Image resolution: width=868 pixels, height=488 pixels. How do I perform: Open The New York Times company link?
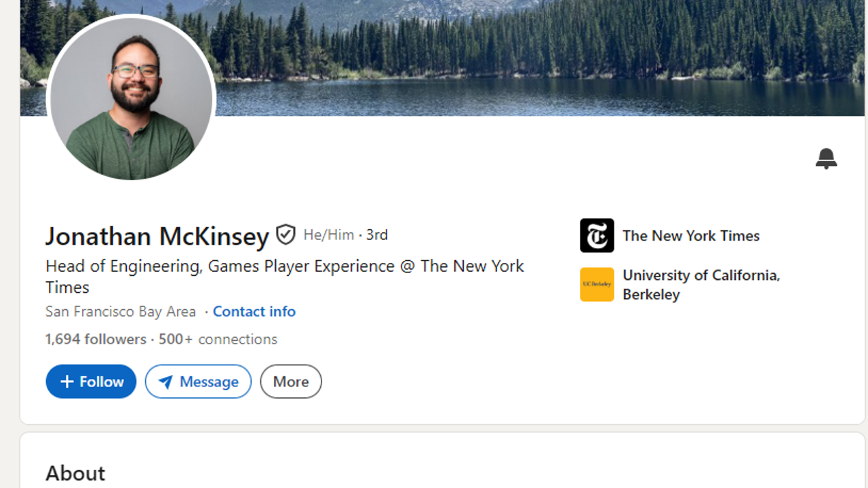(x=691, y=236)
